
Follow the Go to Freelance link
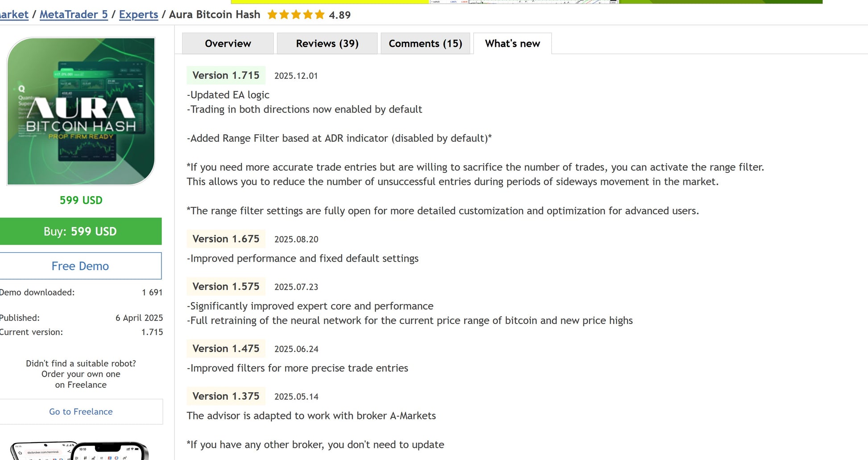[81, 412]
